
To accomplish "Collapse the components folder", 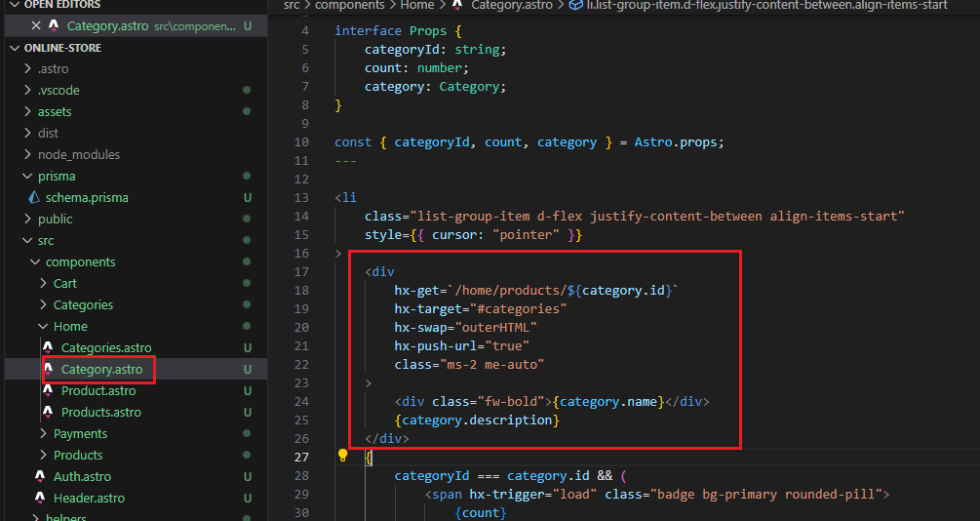I will coord(35,261).
